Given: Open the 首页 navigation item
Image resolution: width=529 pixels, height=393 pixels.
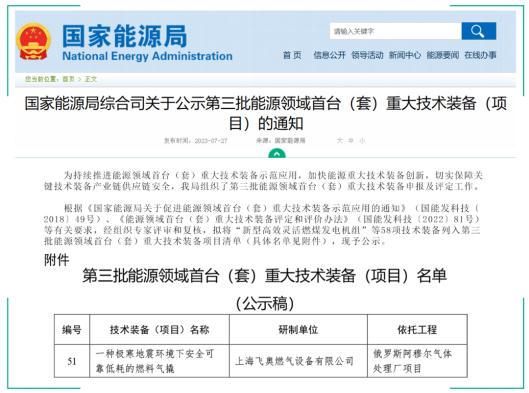Looking at the screenshot, I should pos(292,55).
